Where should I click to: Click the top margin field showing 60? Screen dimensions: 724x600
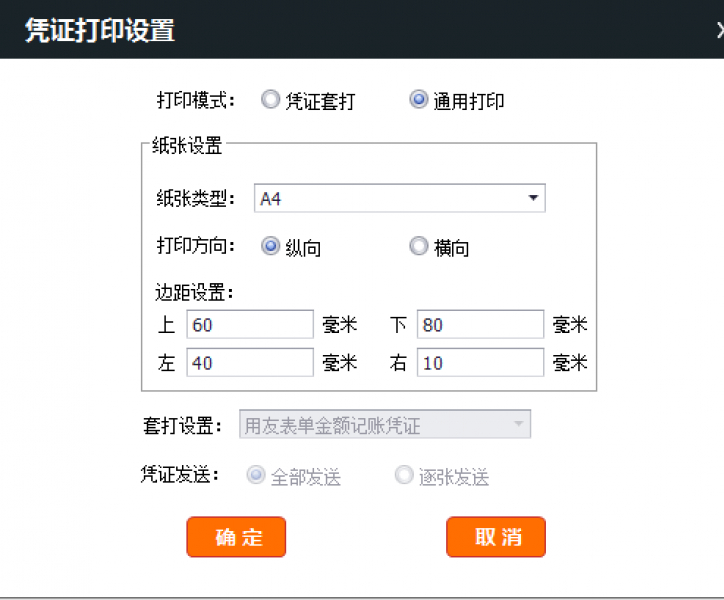[x=250, y=325]
